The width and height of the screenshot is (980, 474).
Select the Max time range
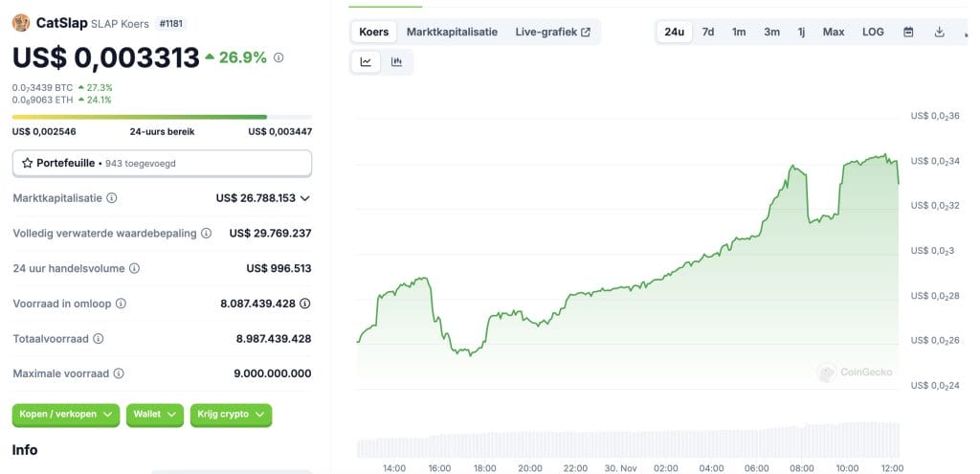pos(834,32)
